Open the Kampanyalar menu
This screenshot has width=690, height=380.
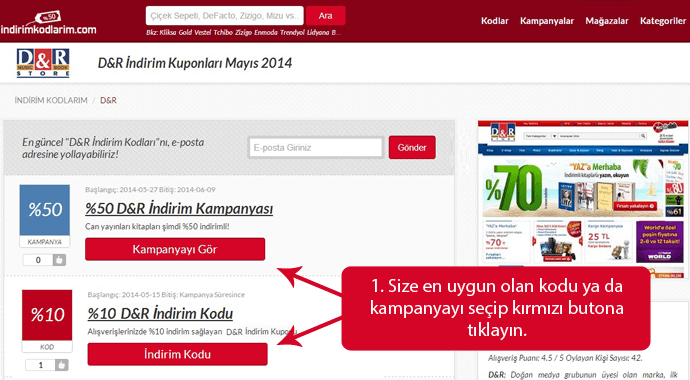(x=547, y=21)
